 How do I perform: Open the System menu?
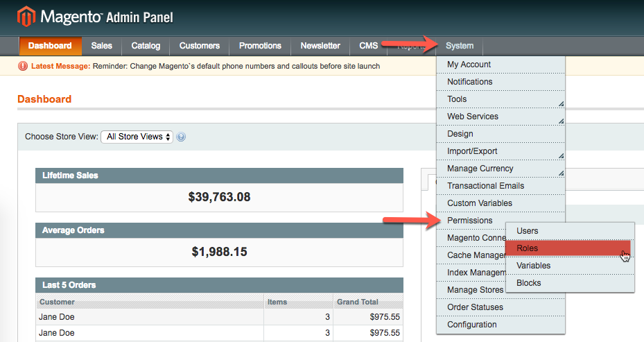coord(460,46)
